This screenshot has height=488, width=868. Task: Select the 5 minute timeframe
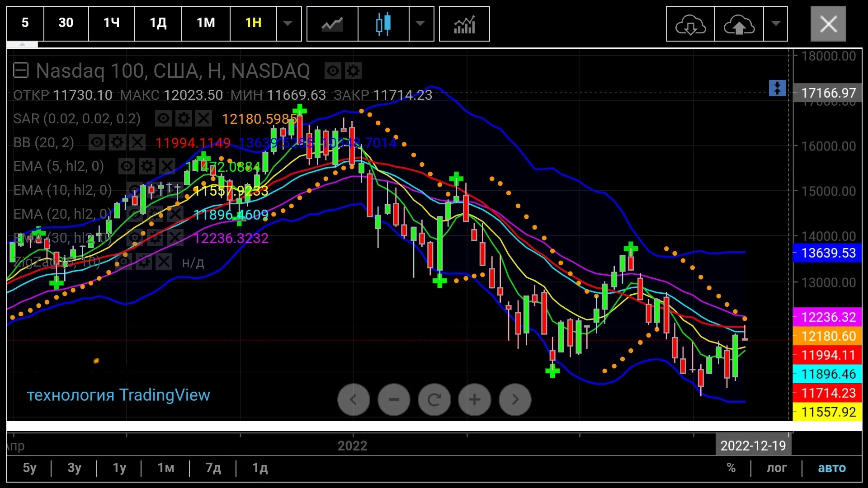[25, 24]
